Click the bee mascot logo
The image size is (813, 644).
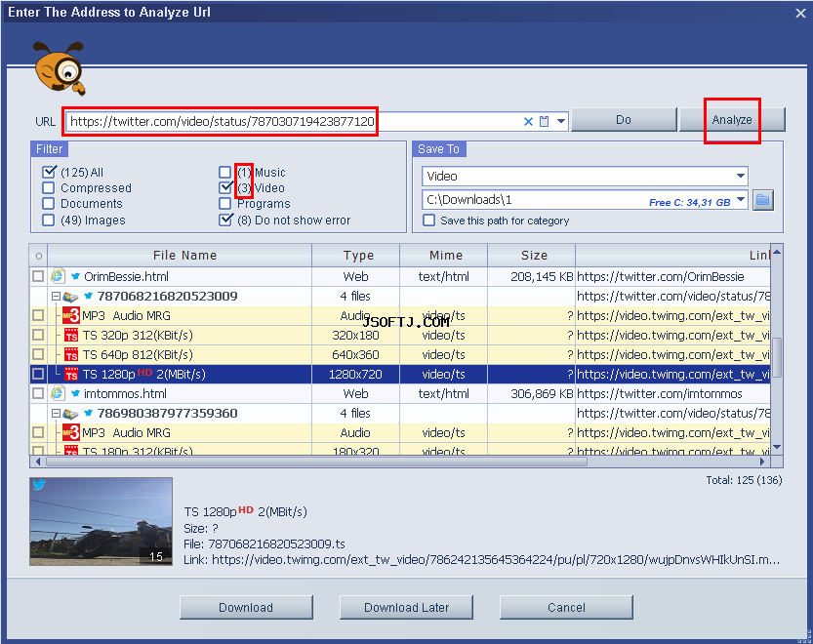point(60,68)
